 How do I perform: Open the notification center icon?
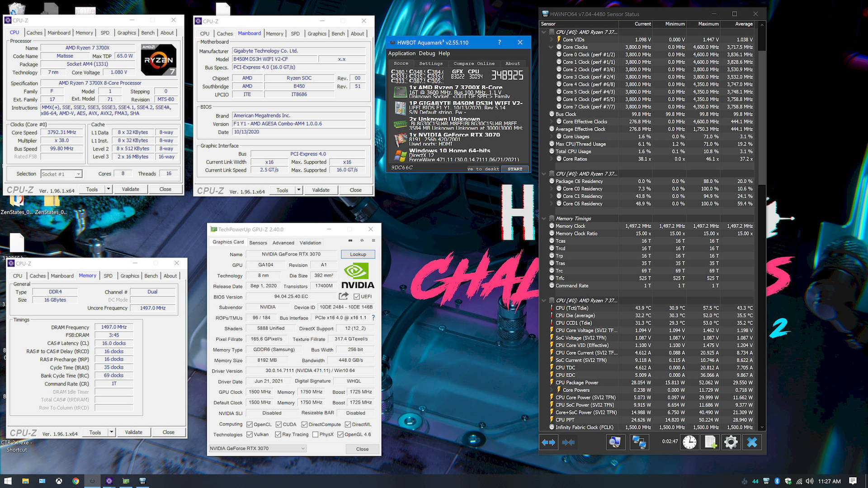click(x=853, y=481)
